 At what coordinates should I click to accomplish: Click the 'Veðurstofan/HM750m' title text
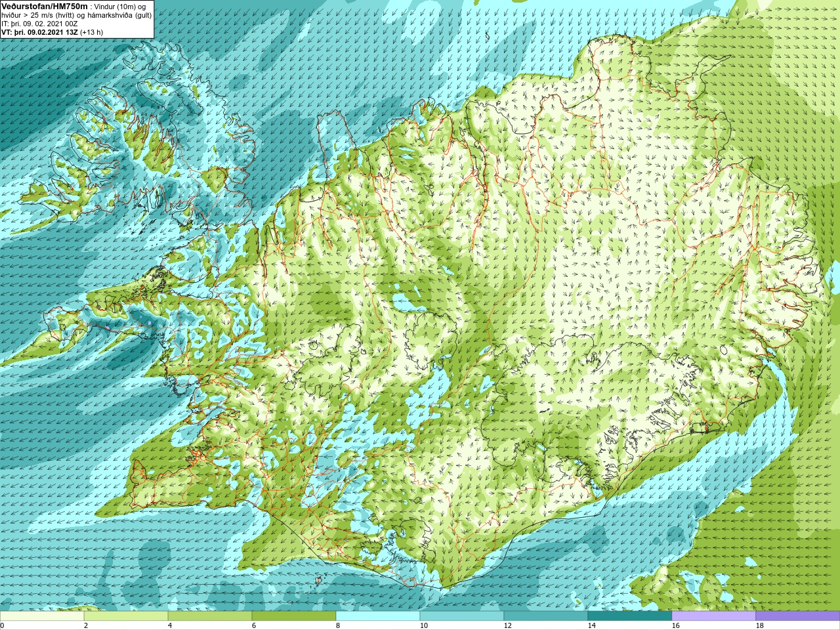click(x=45, y=6)
